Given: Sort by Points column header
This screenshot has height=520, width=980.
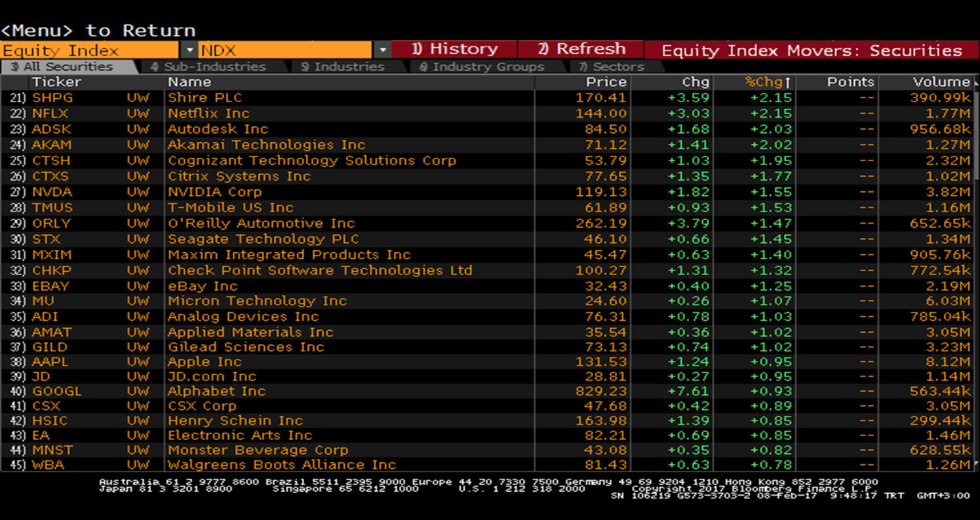Looking at the screenshot, I should click(x=850, y=82).
